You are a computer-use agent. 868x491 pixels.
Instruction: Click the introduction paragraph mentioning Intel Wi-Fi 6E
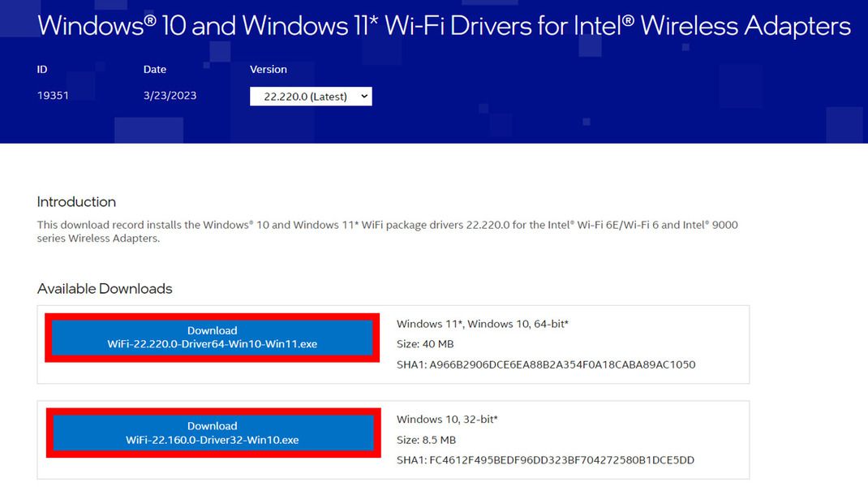(387, 231)
